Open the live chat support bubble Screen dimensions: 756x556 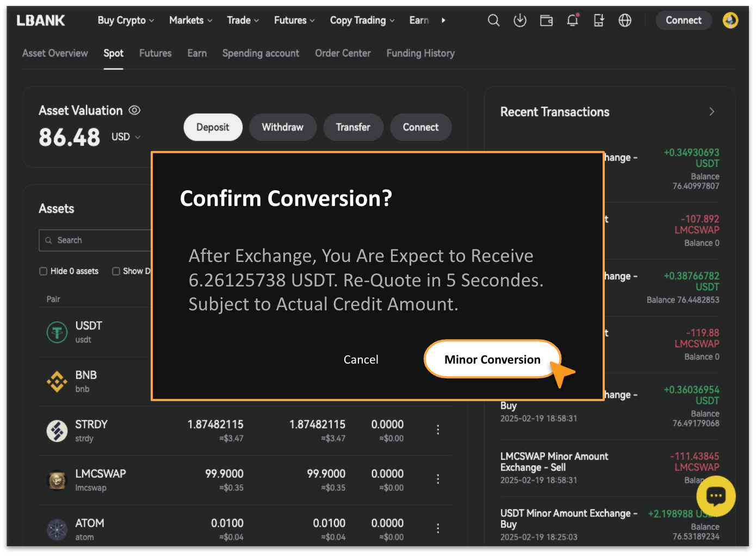click(716, 496)
